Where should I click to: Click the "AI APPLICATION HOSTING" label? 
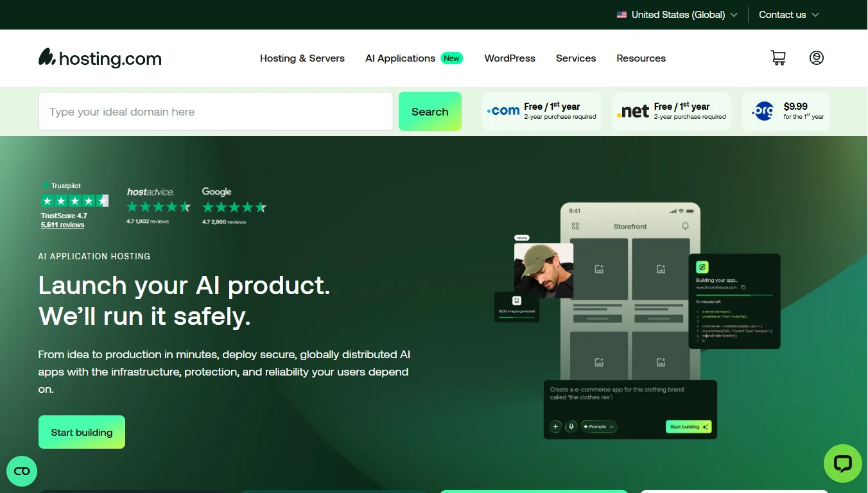click(x=94, y=256)
